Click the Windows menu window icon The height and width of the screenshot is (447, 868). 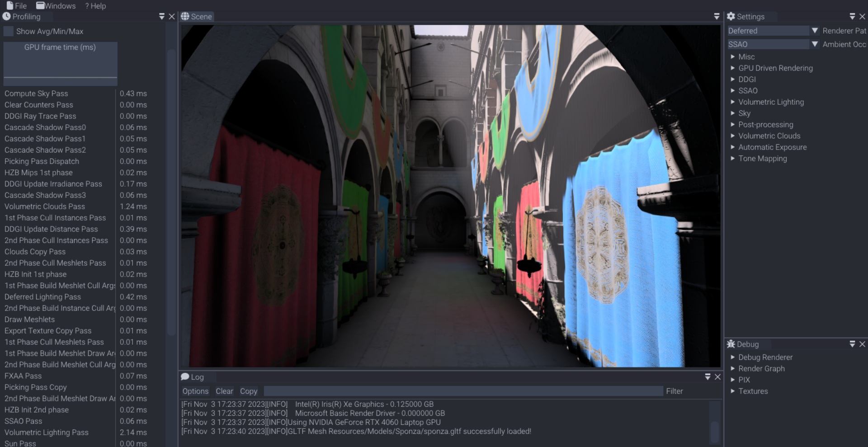pos(40,5)
